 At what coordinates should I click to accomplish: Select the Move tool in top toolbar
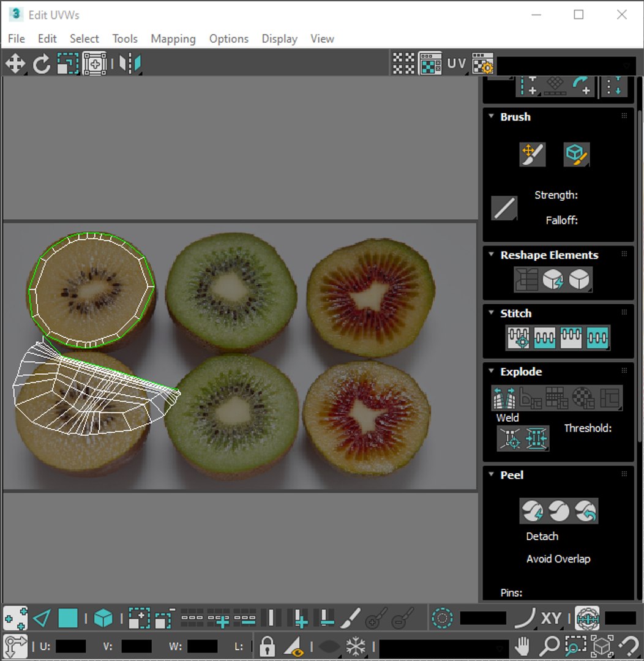click(15, 64)
